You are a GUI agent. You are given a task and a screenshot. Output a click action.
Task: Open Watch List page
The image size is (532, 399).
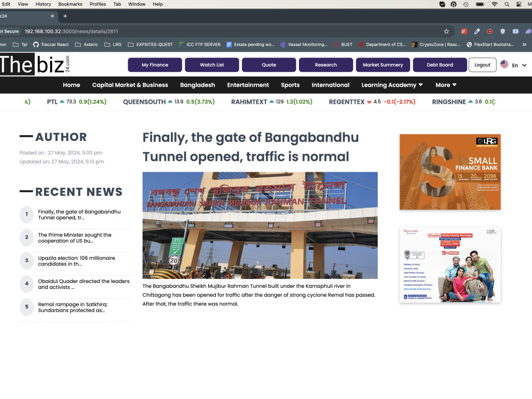tap(212, 65)
